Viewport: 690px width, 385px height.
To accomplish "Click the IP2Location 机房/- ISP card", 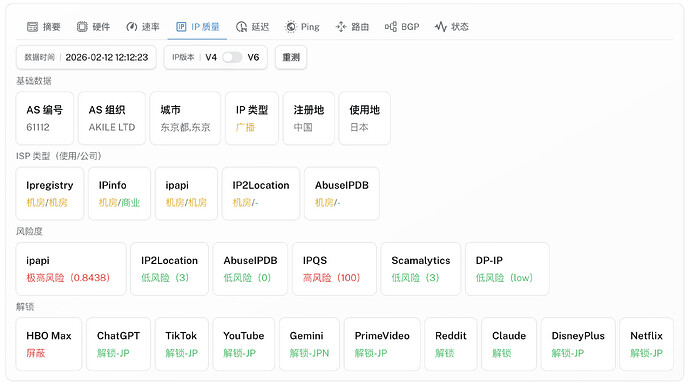I will click(x=261, y=194).
